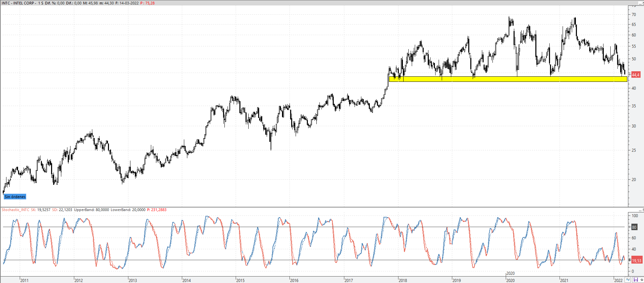The width and height of the screenshot is (644, 283).
Task: Click the 2022 label on time axis
Action: (x=618, y=280)
